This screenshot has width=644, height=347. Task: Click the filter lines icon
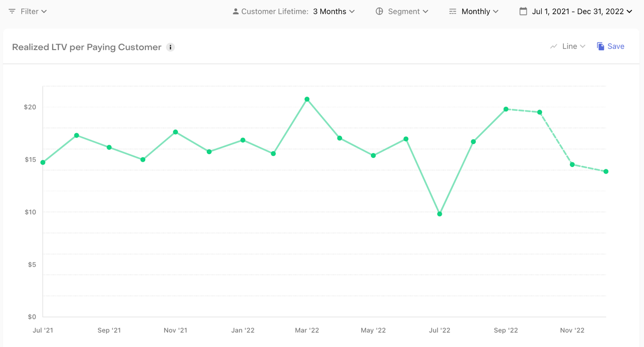pyautogui.click(x=12, y=11)
